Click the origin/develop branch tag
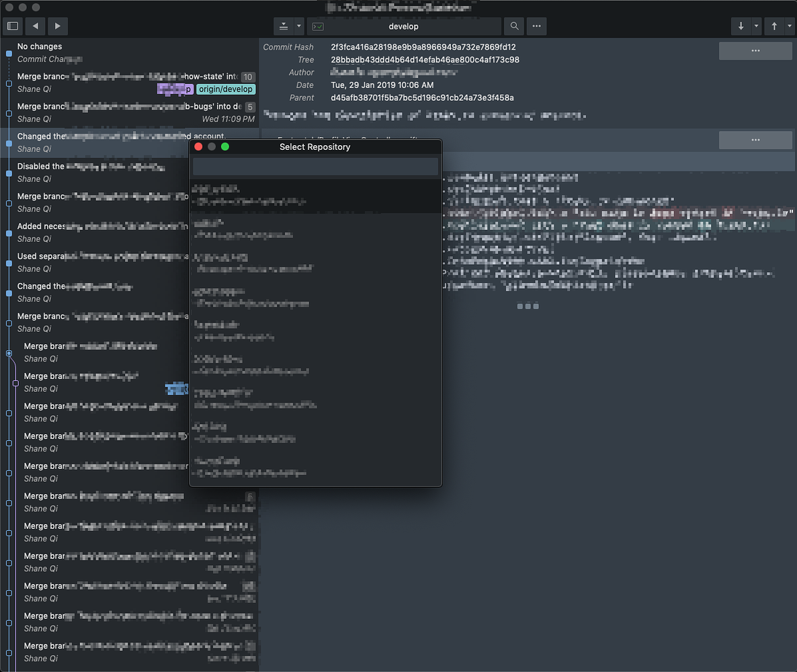The height and width of the screenshot is (672, 797). [226, 89]
